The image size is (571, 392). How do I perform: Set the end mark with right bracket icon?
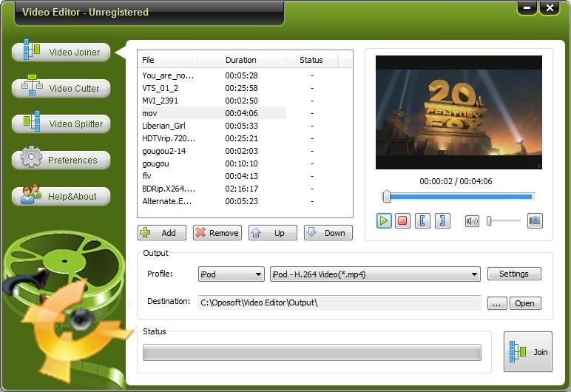442,220
